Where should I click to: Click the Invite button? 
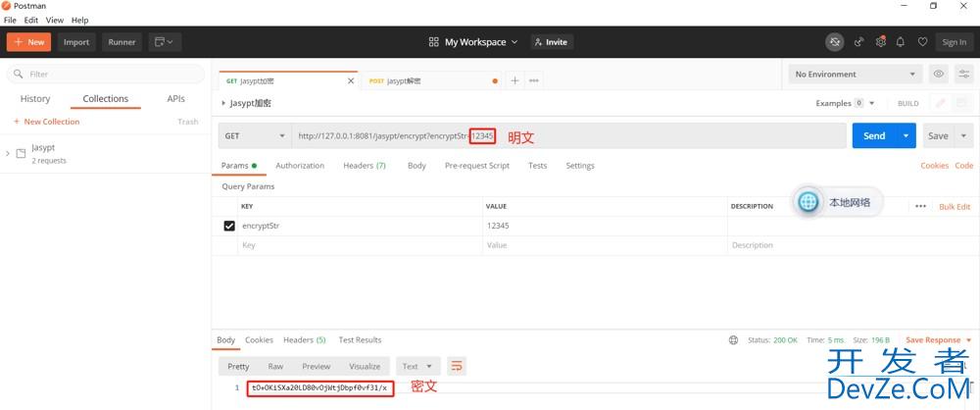[x=552, y=42]
